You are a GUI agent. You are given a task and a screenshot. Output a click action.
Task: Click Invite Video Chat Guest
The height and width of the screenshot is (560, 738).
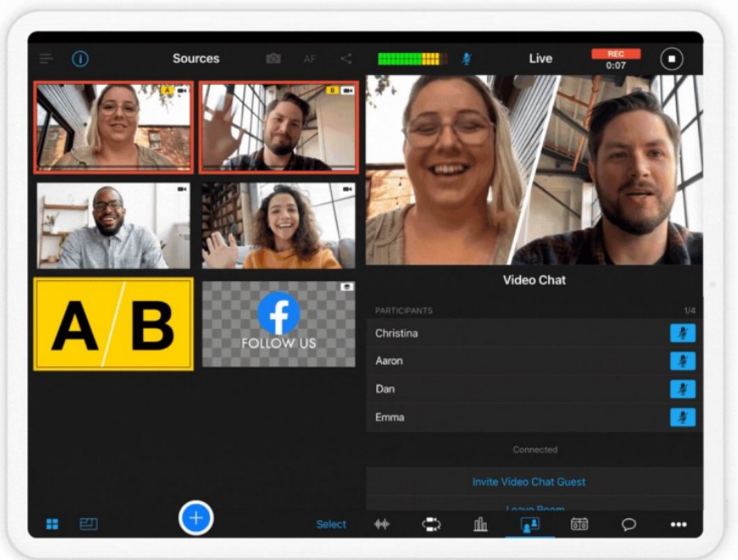529,481
